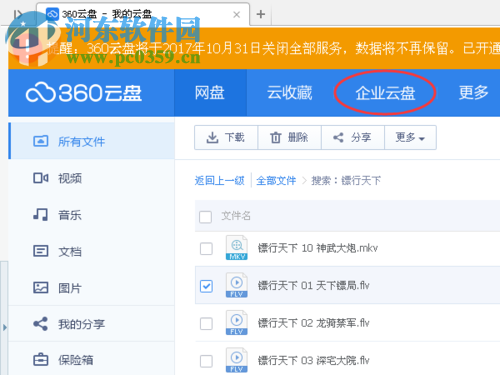Open a new browser tab with plus
This screenshot has height=375, width=500.
click(261, 14)
